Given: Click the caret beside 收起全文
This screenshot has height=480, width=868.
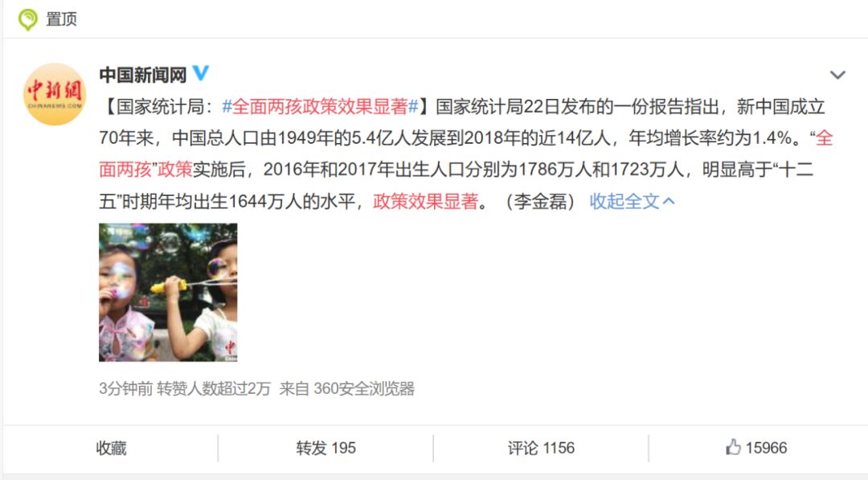Looking at the screenshot, I should (x=669, y=201).
